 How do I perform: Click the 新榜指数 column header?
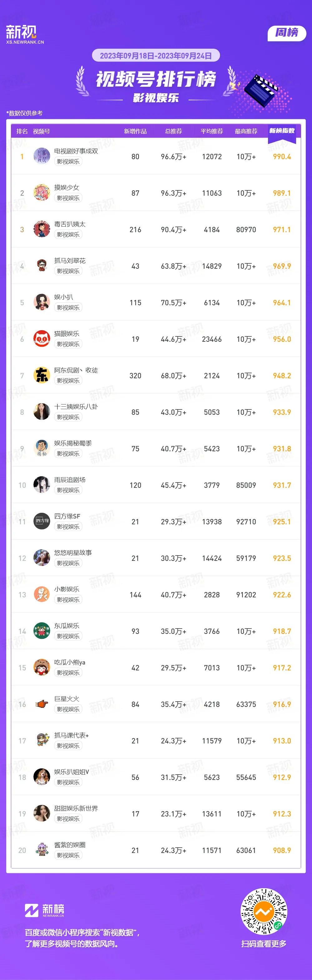(x=282, y=131)
